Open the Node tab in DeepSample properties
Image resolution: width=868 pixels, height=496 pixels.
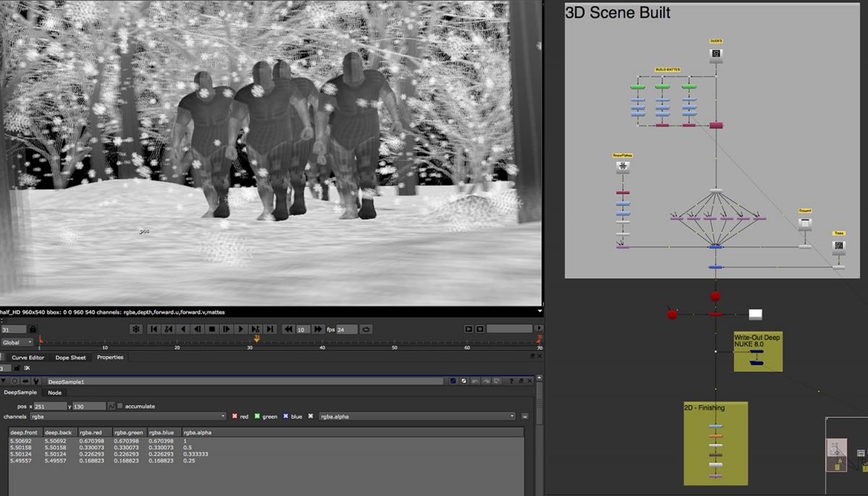pos(54,393)
